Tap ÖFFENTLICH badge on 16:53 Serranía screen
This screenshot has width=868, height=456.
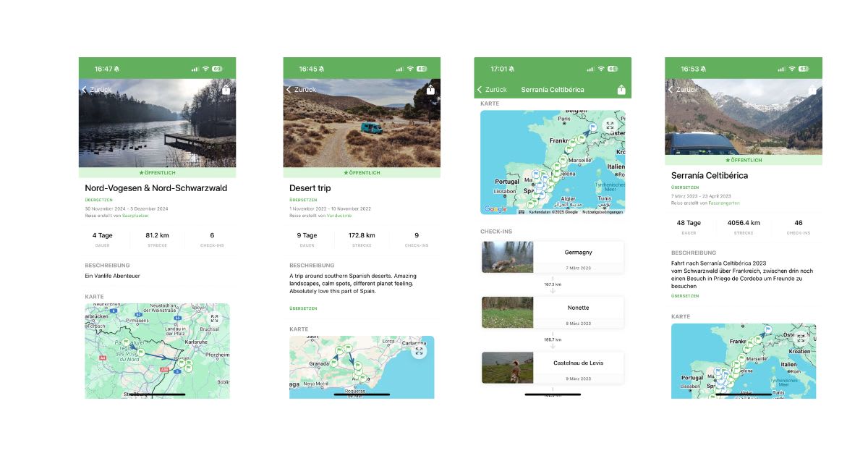pyautogui.click(x=744, y=160)
